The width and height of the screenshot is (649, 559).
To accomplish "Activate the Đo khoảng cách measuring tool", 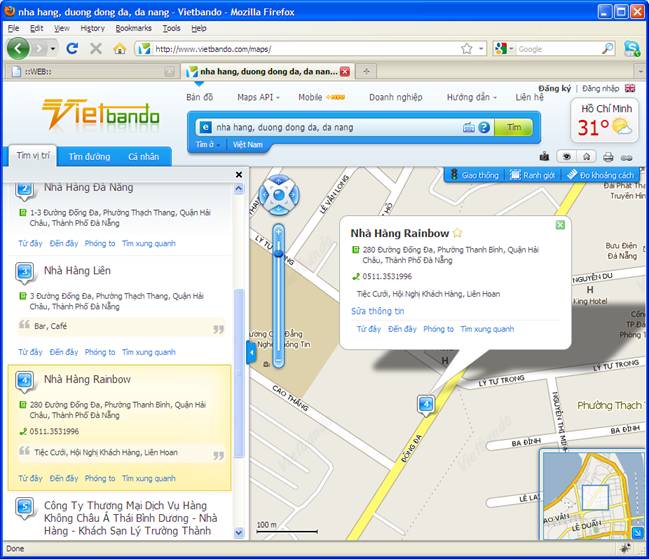I will pos(600,175).
